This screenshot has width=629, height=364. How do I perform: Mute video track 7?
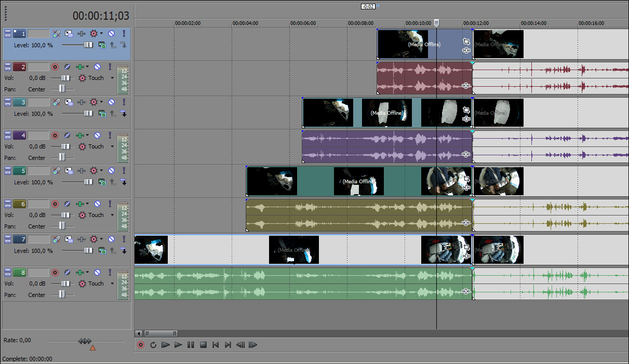pyautogui.click(x=111, y=239)
